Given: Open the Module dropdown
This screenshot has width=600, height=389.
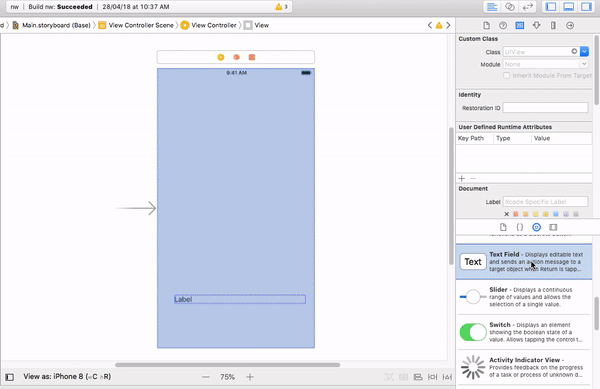Looking at the screenshot, I should (x=546, y=64).
